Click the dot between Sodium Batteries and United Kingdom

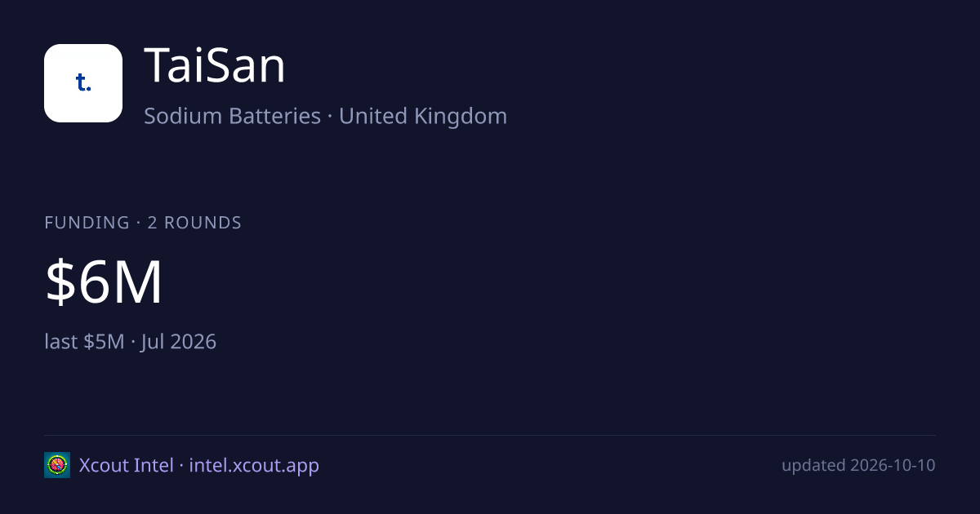coord(330,117)
